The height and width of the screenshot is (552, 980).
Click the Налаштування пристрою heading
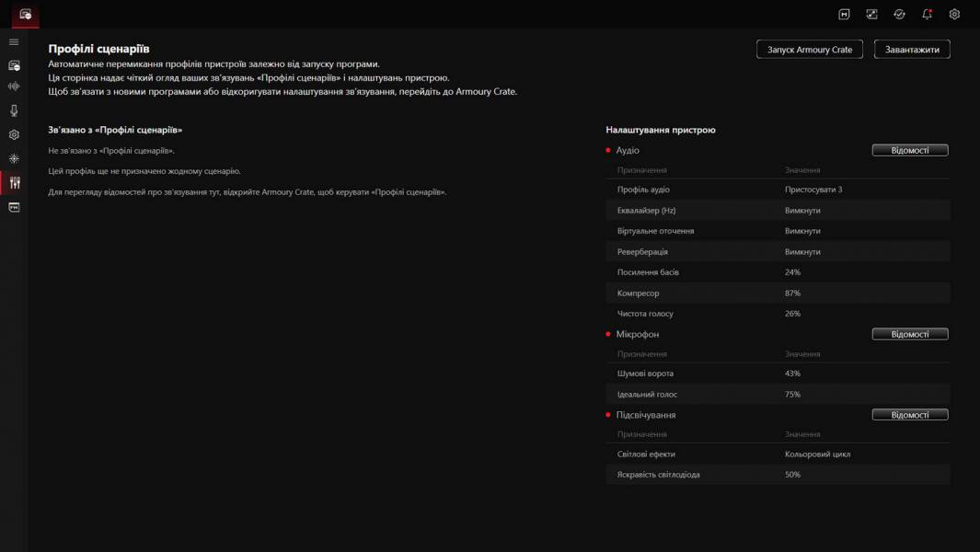pos(661,130)
